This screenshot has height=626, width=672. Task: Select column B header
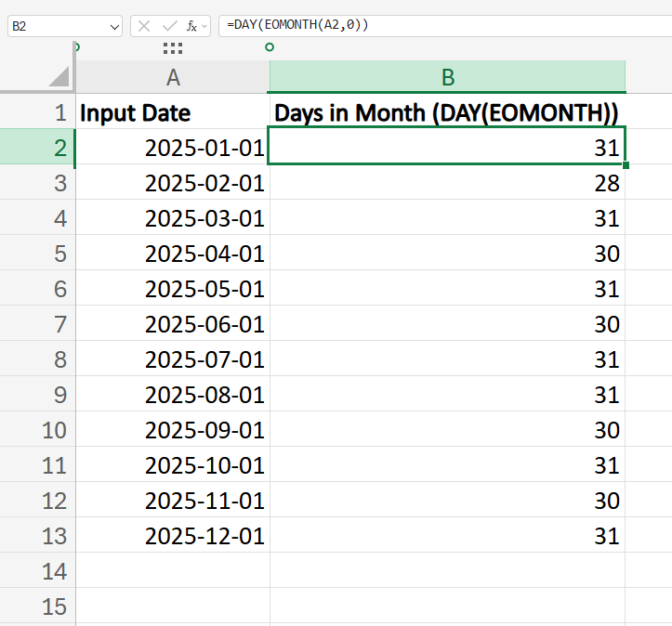click(x=447, y=78)
